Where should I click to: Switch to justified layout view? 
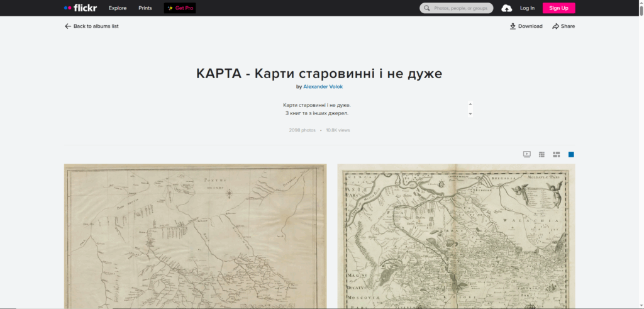coord(557,154)
